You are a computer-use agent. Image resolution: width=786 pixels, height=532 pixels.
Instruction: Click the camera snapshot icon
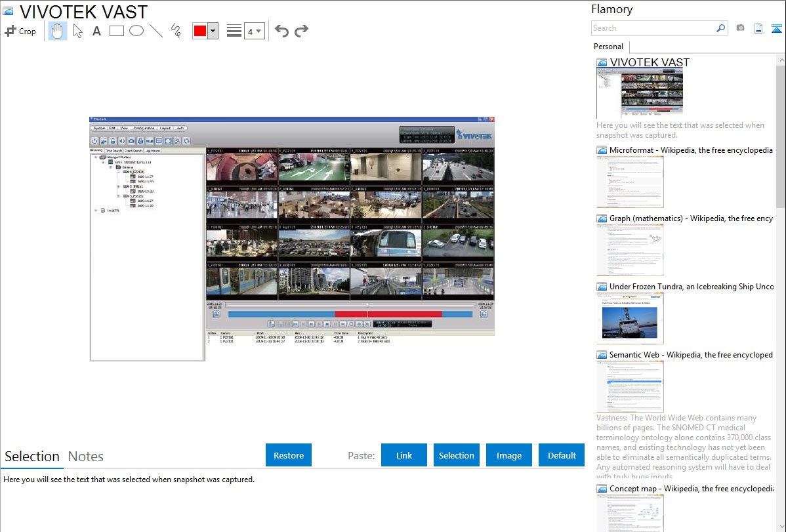pyautogui.click(x=740, y=28)
